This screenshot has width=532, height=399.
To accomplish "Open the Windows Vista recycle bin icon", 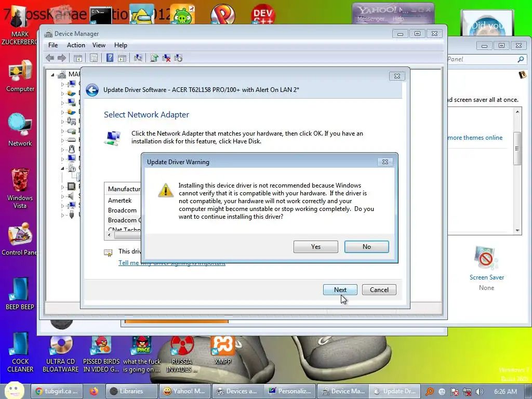I will click(20, 188).
